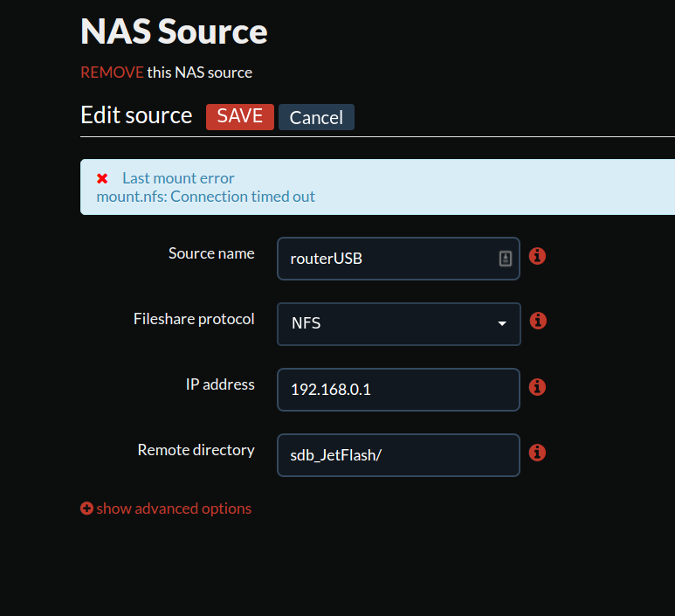Viewport: 675px width, 616px height.
Task: Click the 'Remote directory' label
Action: (196, 450)
